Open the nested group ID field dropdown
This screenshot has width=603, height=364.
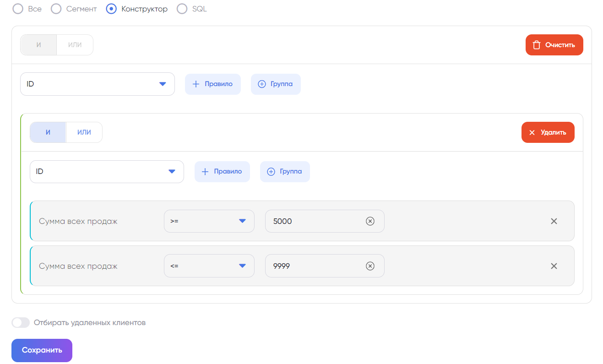click(106, 172)
